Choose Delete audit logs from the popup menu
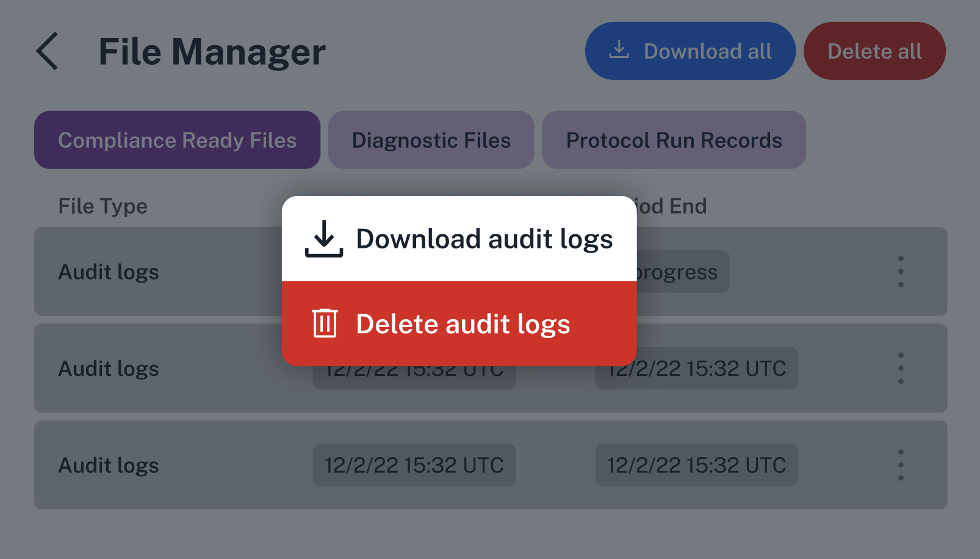 [459, 323]
